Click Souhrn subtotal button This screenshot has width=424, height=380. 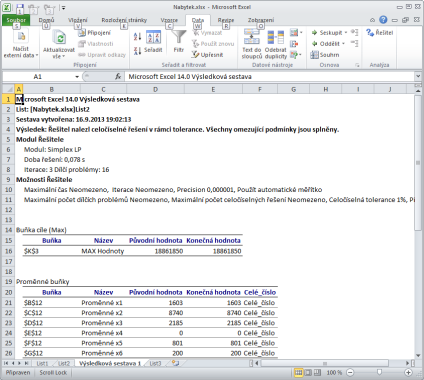[x=325, y=55]
